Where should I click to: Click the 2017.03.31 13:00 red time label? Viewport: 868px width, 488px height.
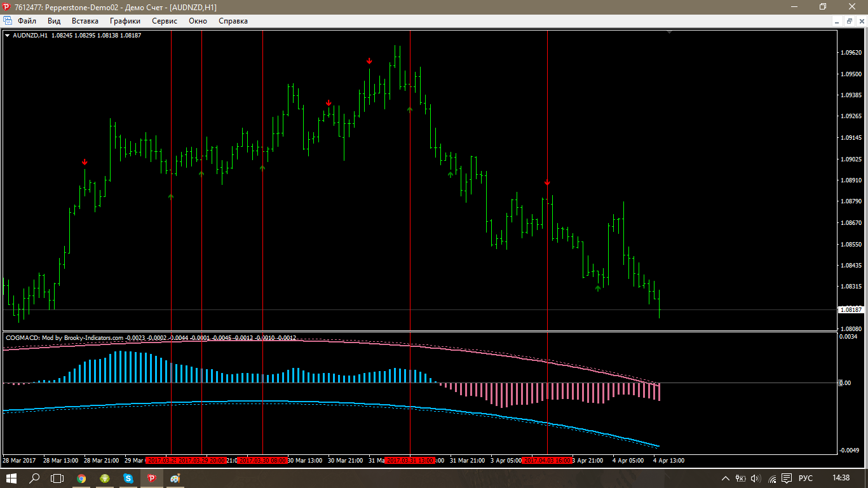tap(410, 460)
